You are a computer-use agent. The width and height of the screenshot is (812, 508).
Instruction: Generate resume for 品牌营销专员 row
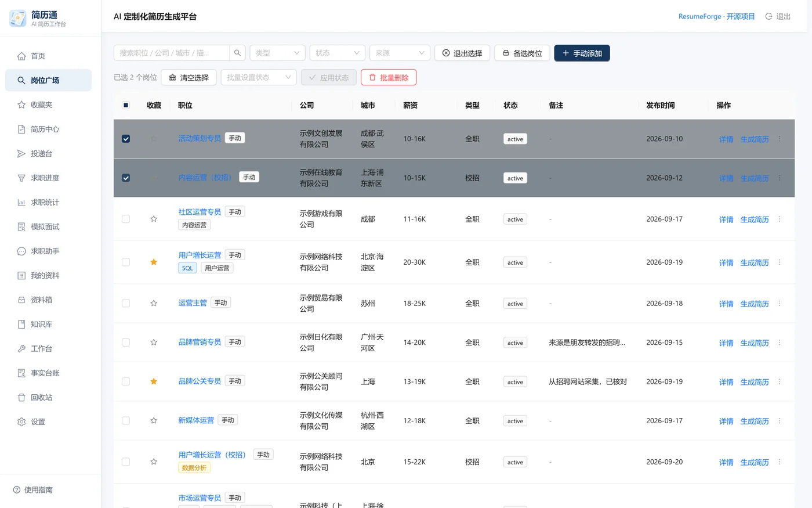(755, 343)
